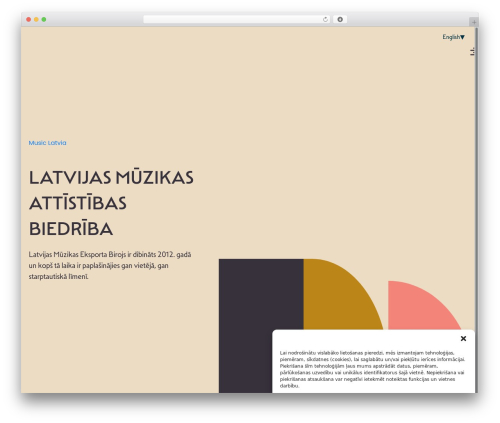
Task: Click the browser address bar
Action: [237, 19]
